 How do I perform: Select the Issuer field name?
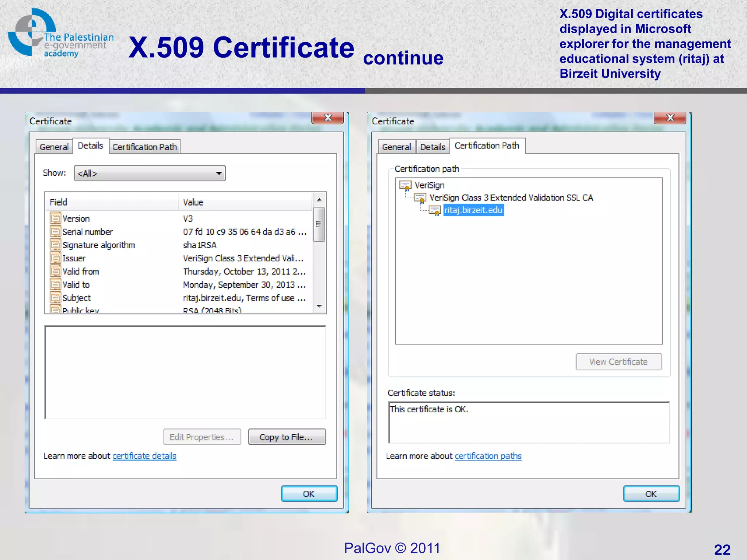pyautogui.click(x=74, y=258)
